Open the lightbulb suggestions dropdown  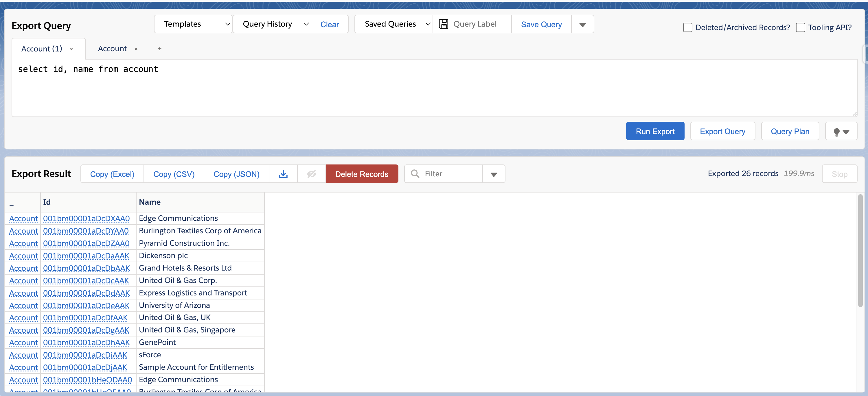coord(841,132)
